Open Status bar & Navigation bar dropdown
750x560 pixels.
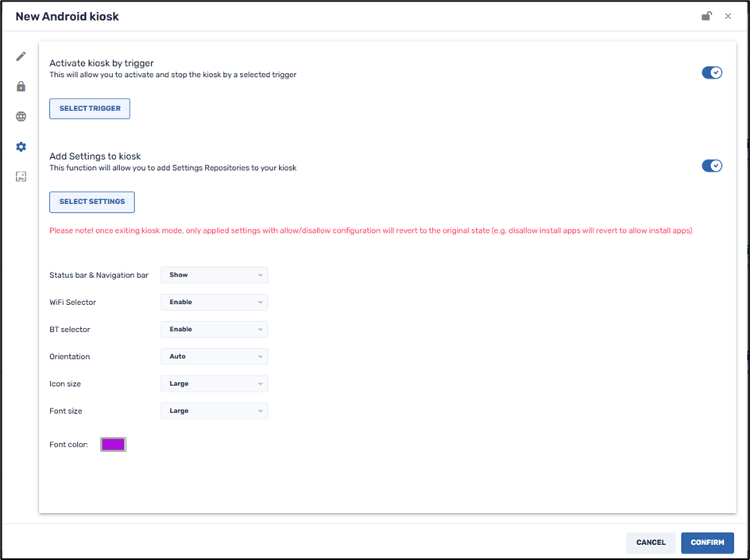click(x=214, y=275)
